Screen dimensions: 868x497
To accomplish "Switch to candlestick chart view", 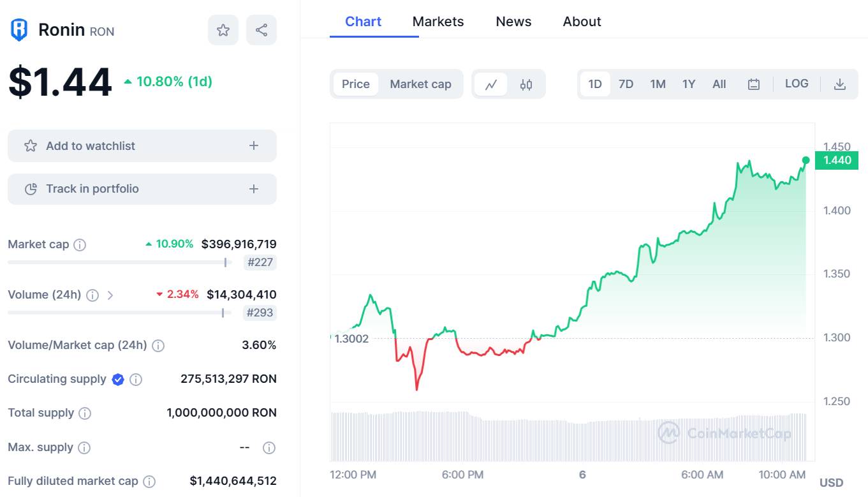I will (x=526, y=84).
